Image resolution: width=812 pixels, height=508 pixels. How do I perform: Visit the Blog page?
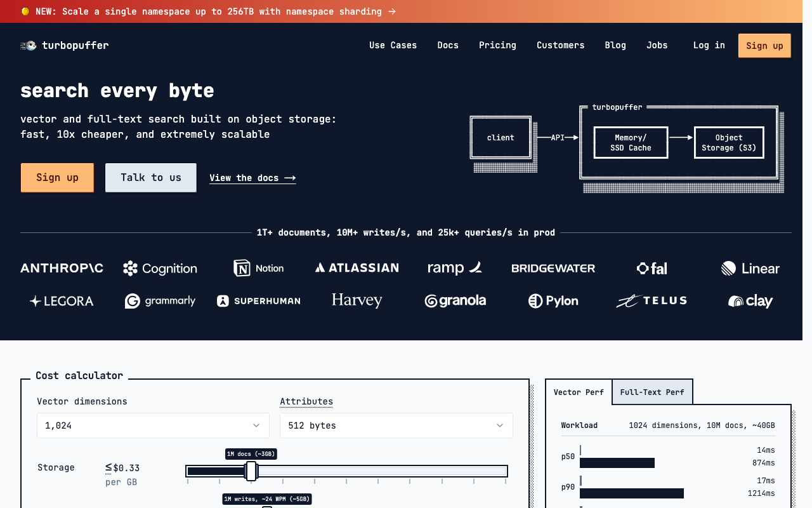615,46
